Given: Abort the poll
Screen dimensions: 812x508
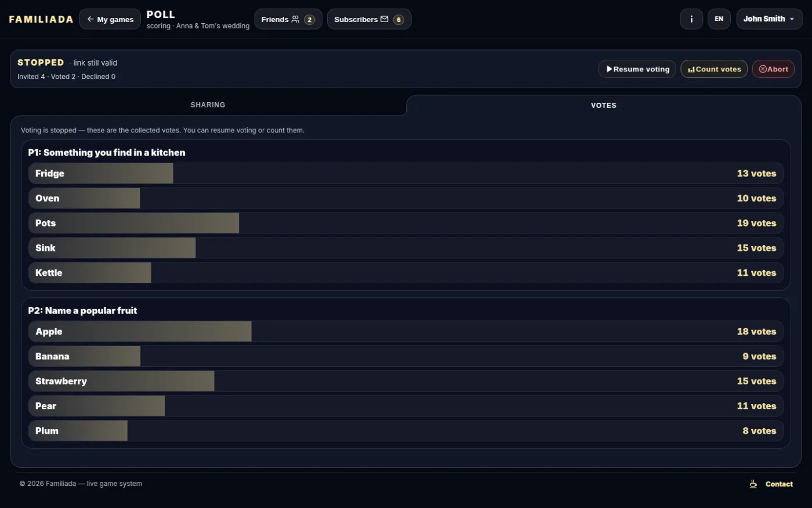Looking at the screenshot, I should 773,69.
